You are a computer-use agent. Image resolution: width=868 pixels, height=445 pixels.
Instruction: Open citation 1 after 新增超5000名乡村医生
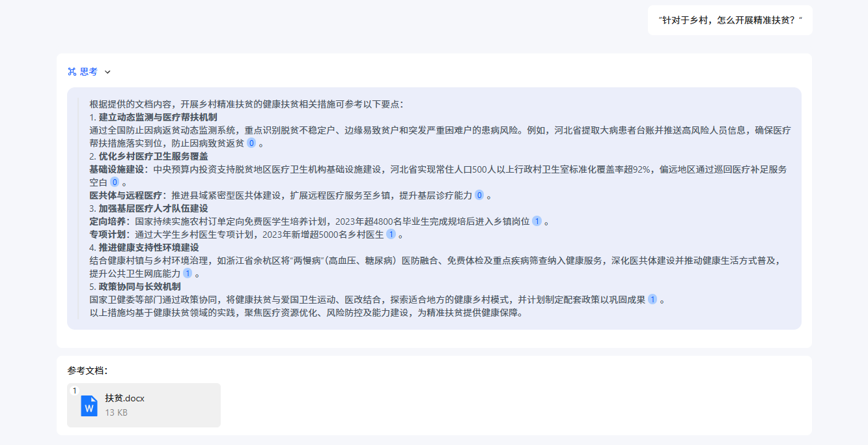click(391, 235)
